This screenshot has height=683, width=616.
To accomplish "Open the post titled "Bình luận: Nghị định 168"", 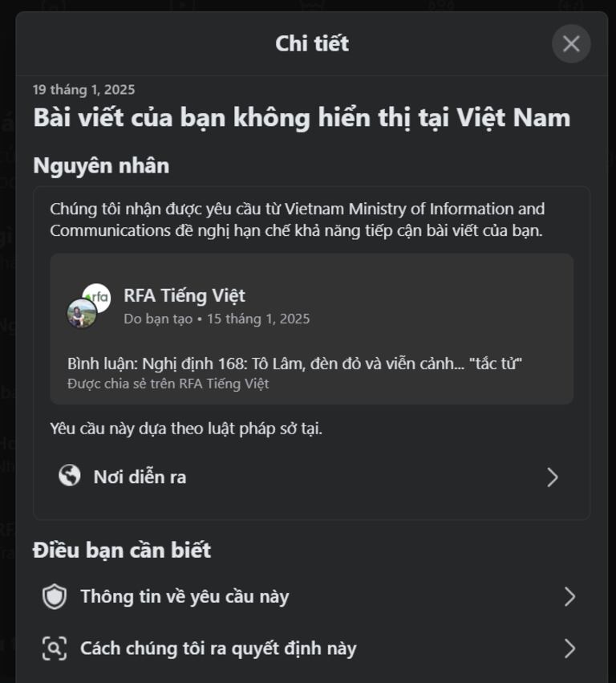I will (296, 364).
